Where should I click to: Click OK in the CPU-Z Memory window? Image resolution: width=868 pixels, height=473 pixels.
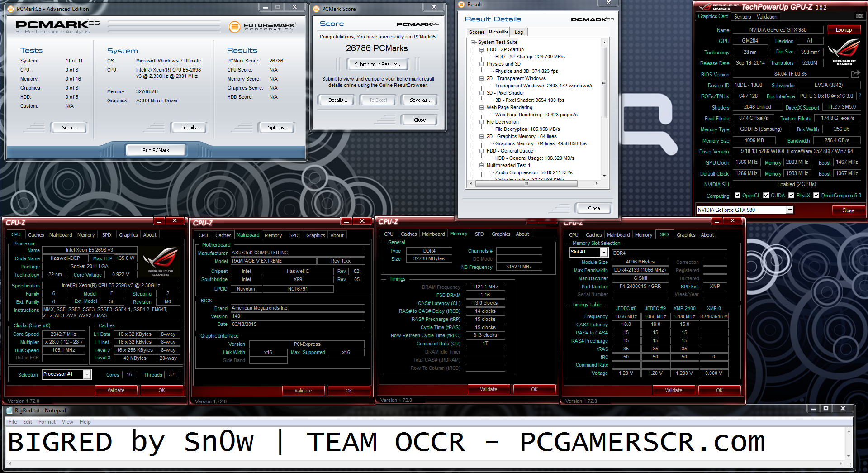pos(534,389)
